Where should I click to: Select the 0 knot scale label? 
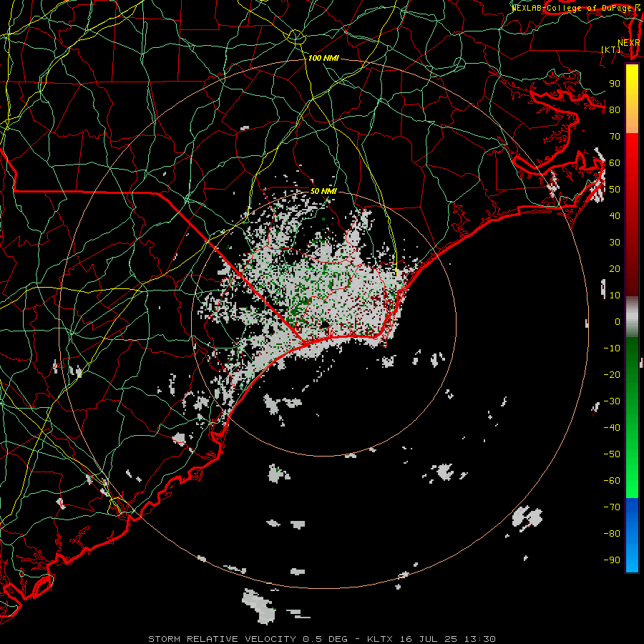coord(618,321)
